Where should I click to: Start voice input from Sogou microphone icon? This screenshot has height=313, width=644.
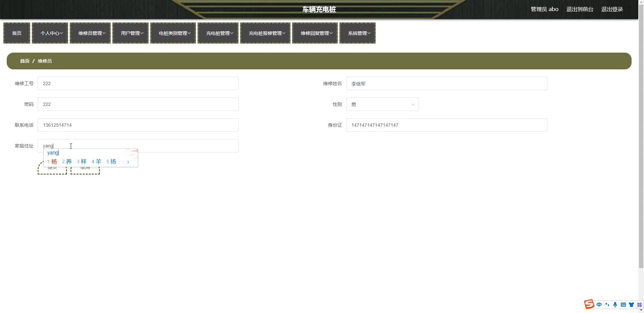pos(615,305)
